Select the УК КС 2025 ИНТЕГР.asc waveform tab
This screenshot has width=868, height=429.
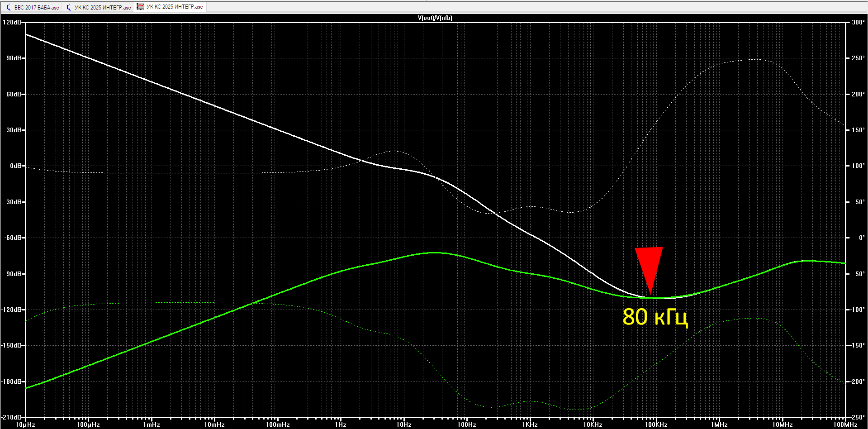(x=170, y=7)
